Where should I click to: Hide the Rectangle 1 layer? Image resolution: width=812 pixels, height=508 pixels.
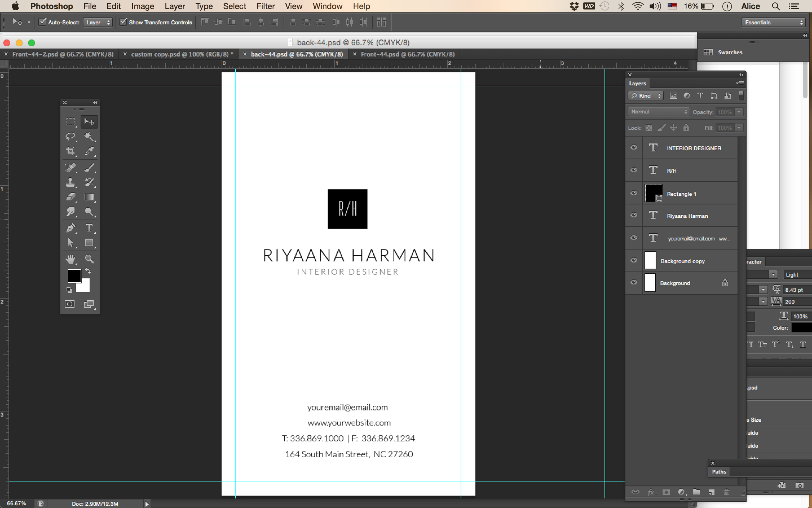(633, 193)
